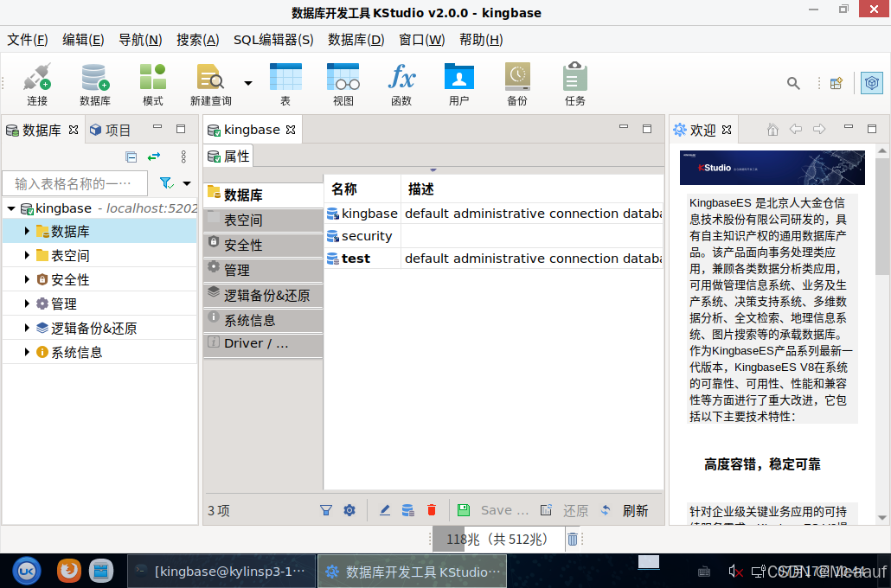The image size is (891, 588).
Task: Click the 名称 column header
Action: click(362, 189)
